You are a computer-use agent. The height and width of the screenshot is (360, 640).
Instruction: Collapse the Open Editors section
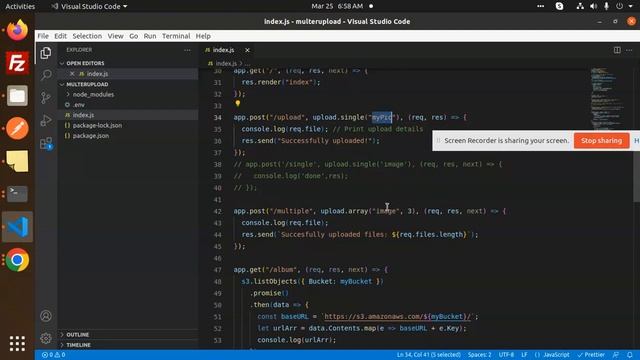point(85,63)
